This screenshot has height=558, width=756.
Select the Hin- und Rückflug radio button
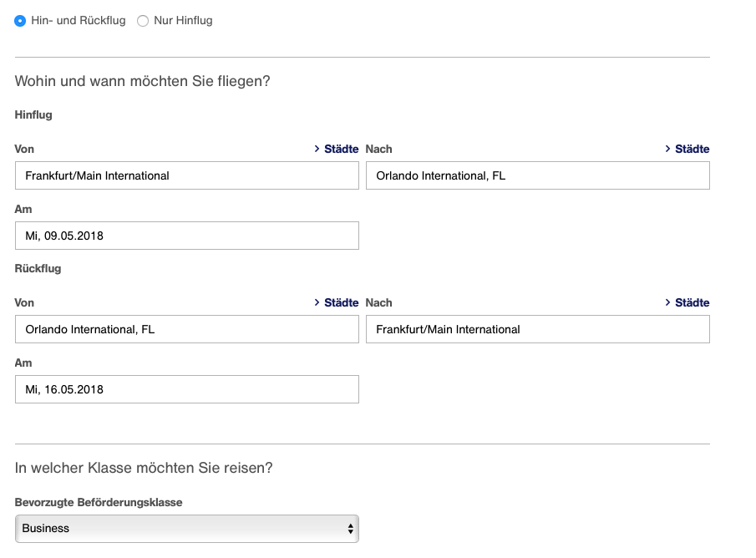(x=20, y=21)
